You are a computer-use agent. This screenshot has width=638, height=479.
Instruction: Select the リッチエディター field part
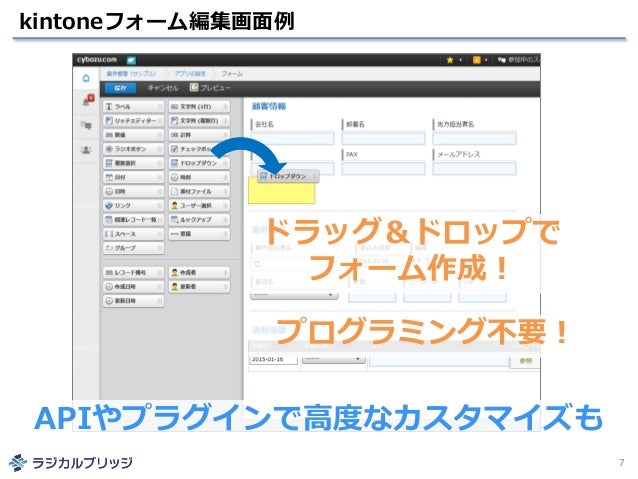[x=133, y=121]
